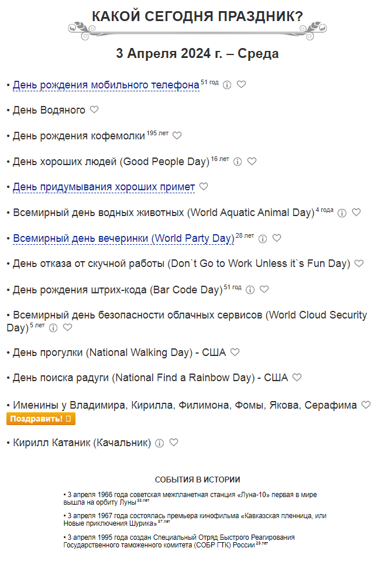Like the именины у Владимира entry heart
Image resolution: width=392 pixels, height=565 pixels.
click(x=366, y=405)
